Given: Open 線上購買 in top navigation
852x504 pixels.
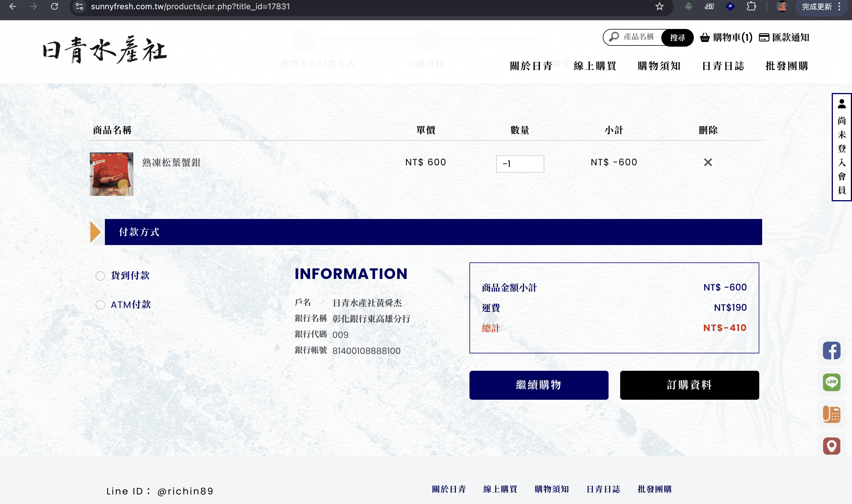Looking at the screenshot, I should click(595, 66).
